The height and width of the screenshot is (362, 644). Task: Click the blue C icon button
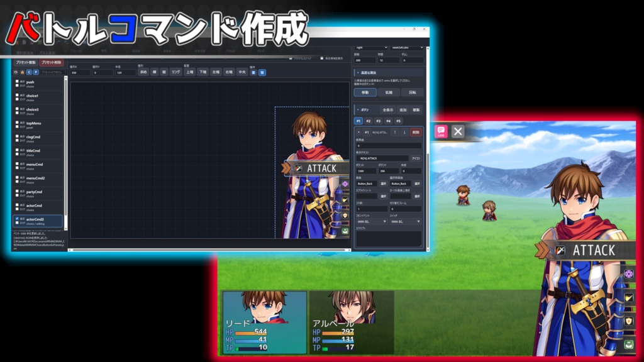point(29,72)
